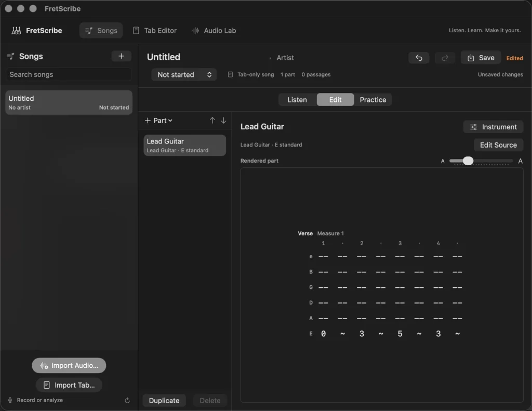Click the small A font size label
532x411 pixels.
[443, 161]
